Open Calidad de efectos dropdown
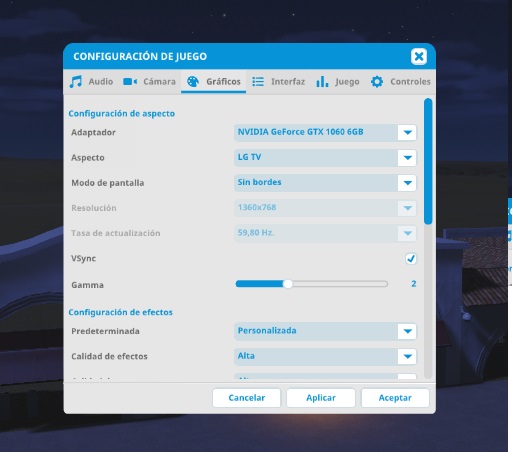Image resolution: width=512 pixels, height=452 pixels. [325, 356]
